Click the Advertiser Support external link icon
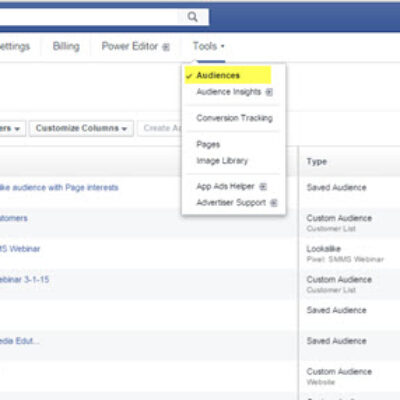400x400 pixels. pos(274,203)
